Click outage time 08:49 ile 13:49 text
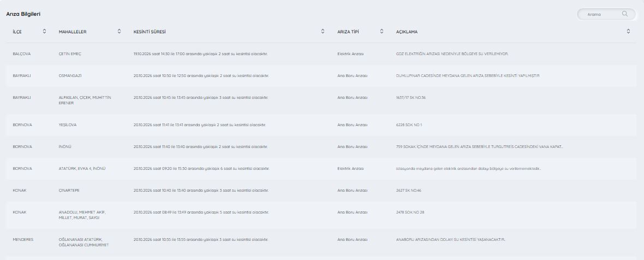 tap(200, 212)
